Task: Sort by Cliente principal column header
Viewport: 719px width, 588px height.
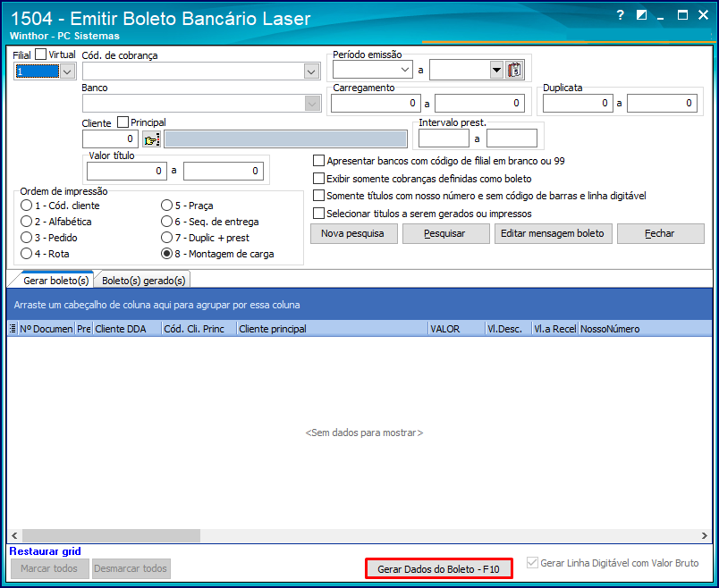Action: click(x=333, y=329)
